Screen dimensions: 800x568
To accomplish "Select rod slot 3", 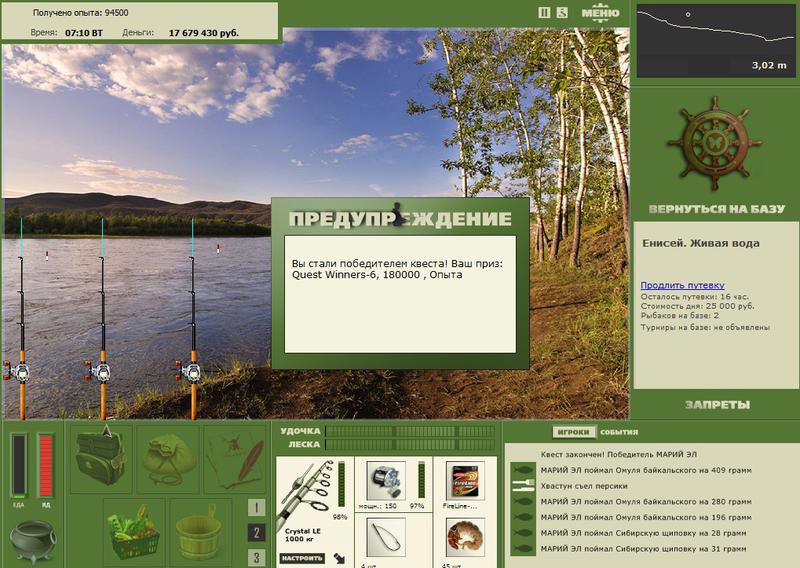I will pyautogui.click(x=256, y=557).
